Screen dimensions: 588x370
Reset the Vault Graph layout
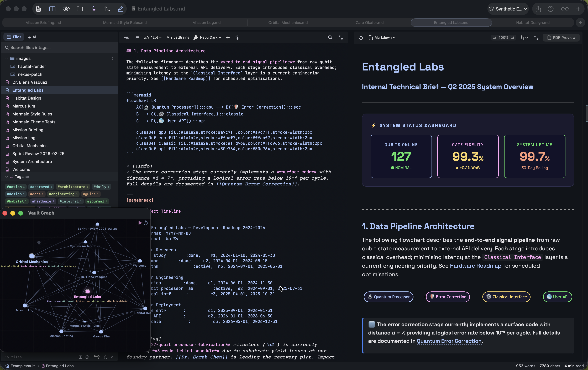click(x=146, y=223)
